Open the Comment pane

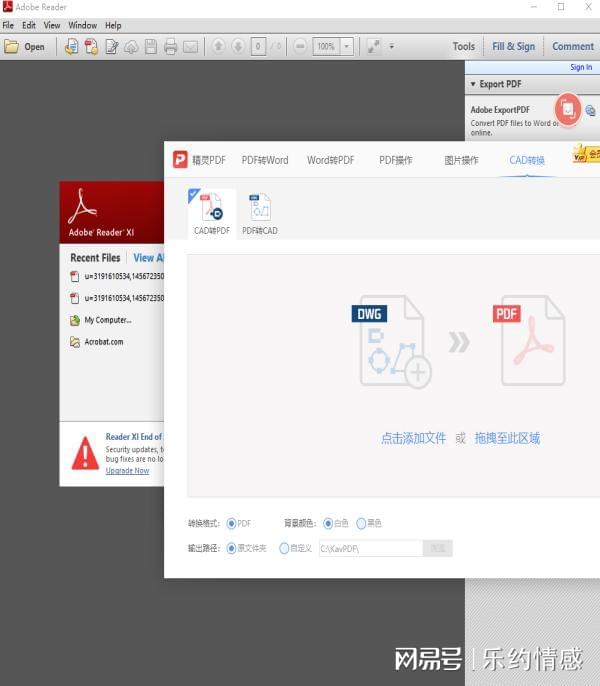[x=573, y=46]
